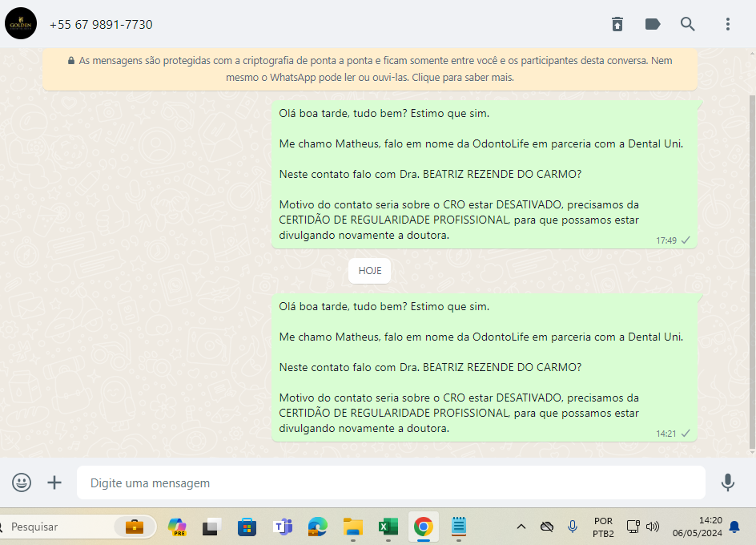Viewport: 756px width, 545px height.
Task: Select the message sent at 14:21
Action: (x=484, y=367)
